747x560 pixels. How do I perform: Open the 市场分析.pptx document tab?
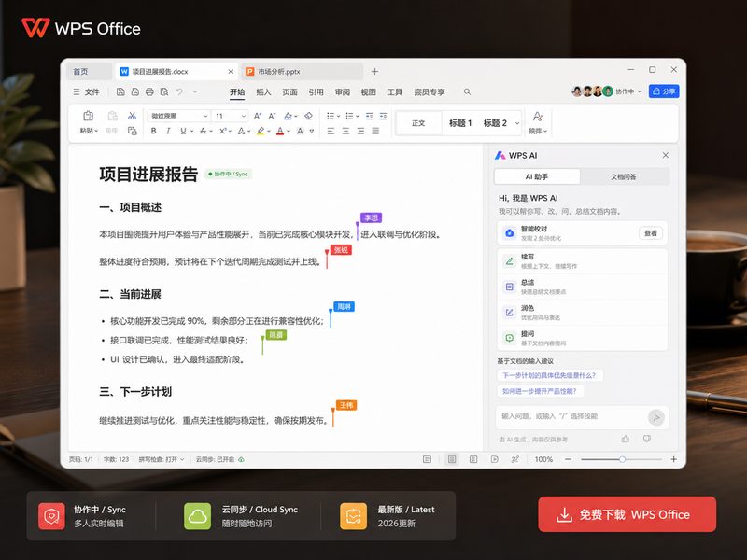coord(302,72)
